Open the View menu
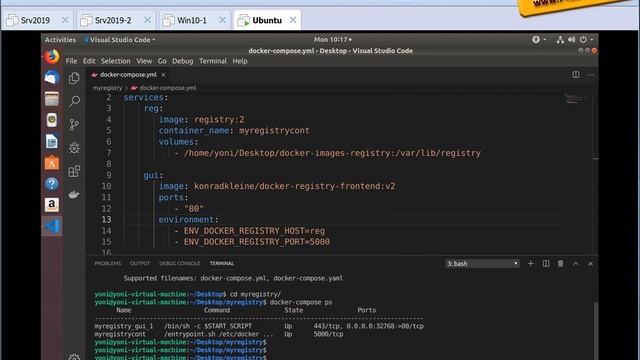This screenshot has height=360, width=640. pyautogui.click(x=144, y=61)
